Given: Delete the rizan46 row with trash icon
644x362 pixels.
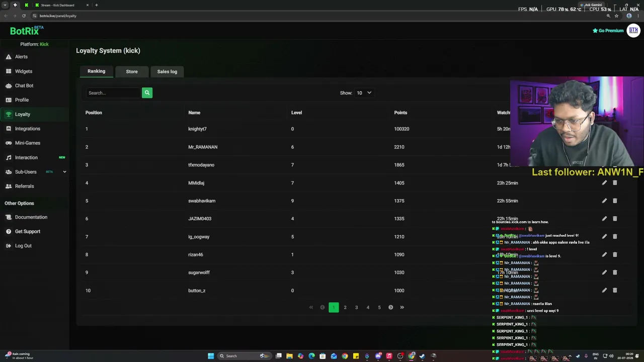Looking at the screenshot, I should pos(615,254).
